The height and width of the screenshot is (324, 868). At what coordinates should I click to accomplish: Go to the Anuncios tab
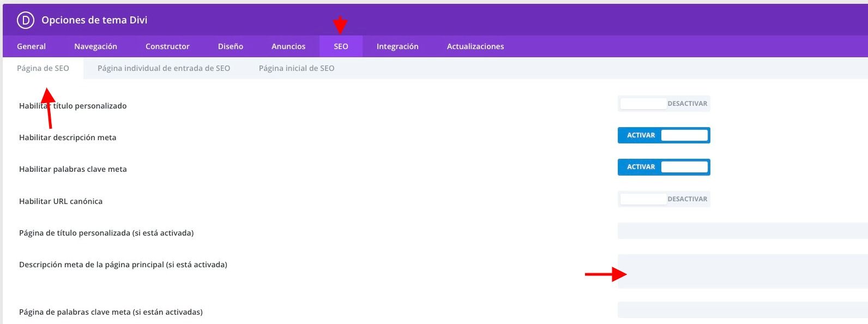288,46
